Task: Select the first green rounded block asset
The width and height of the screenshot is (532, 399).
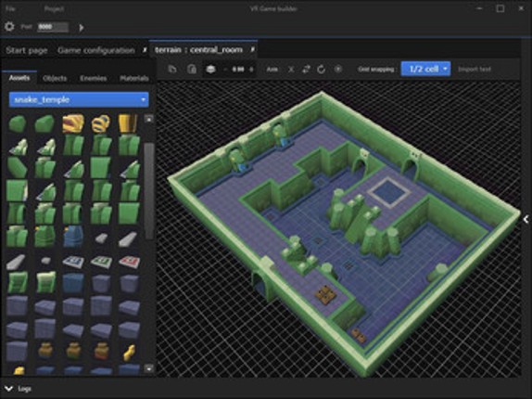Action: click(x=17, y=123)
